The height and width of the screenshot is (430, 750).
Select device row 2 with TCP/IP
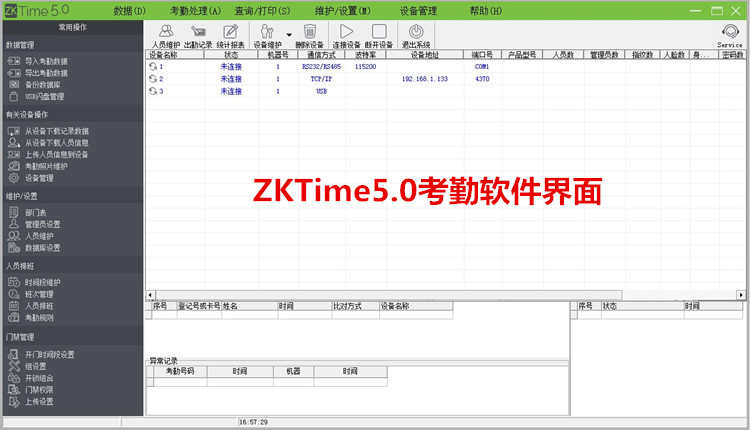pos(445,79)
